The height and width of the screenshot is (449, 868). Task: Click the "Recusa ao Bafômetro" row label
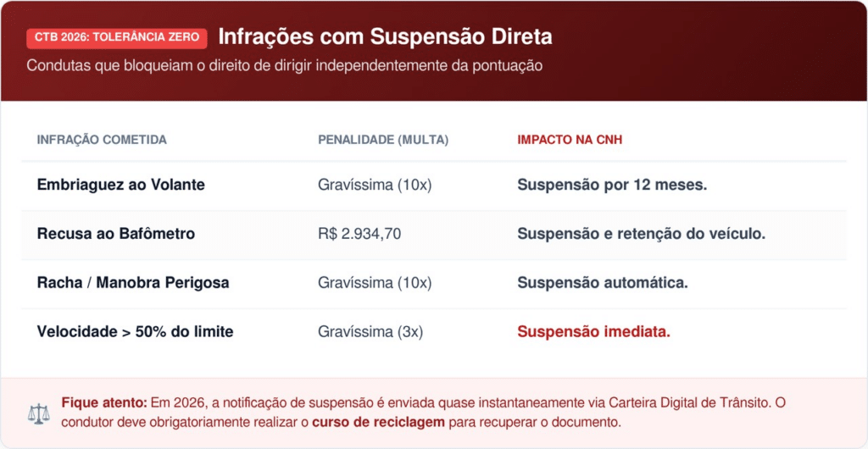click(116, 234)
